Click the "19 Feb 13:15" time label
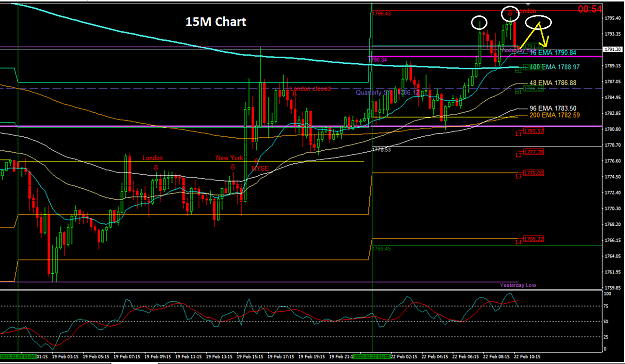Image resolution: width=625 pixels, height=364 pixels. [219, 356]
